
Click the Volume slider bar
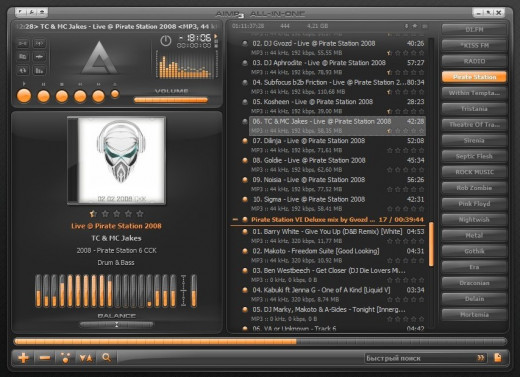pyautogui.click(x=171, y=100)
